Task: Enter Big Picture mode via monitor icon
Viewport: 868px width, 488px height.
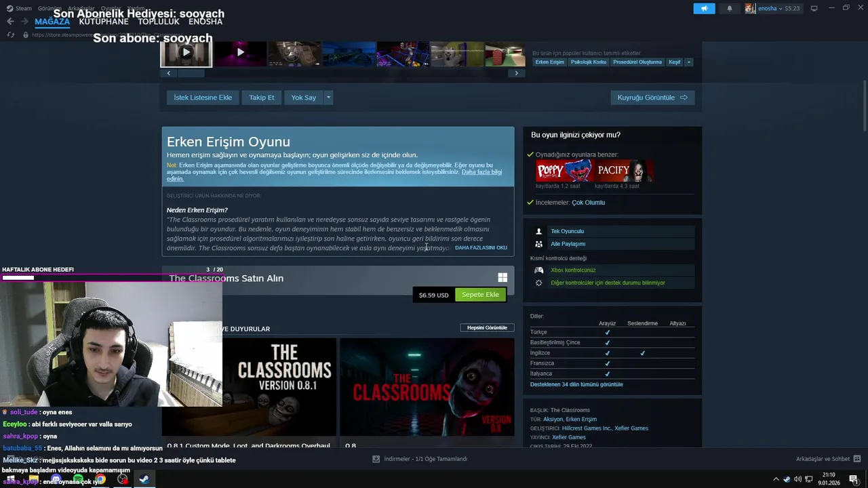Action: [814, 8]
